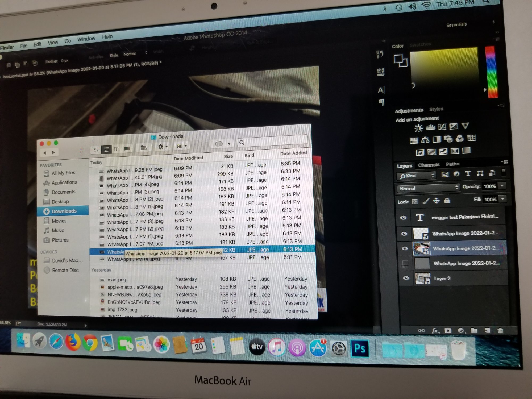Hide the megger test text layer
This screenshot has width=532, height=399.
403,218
